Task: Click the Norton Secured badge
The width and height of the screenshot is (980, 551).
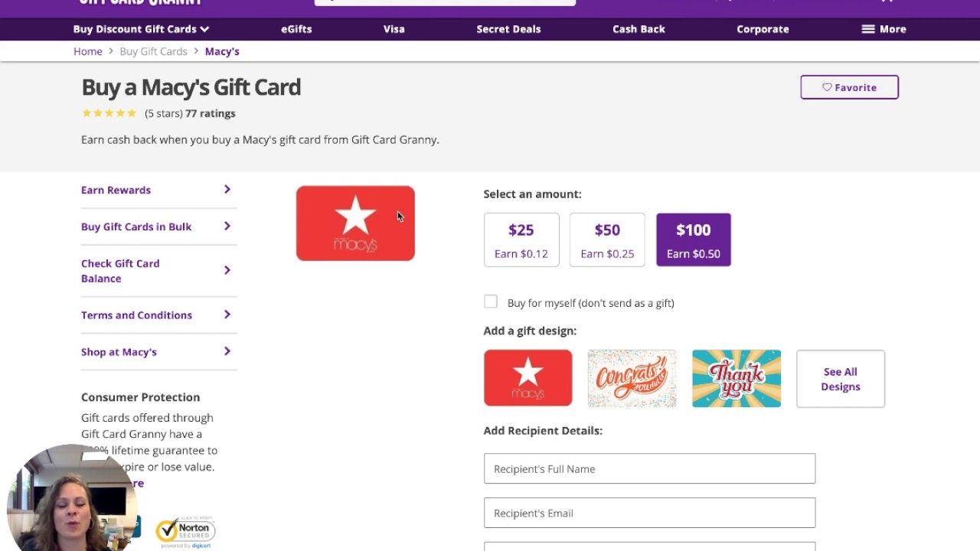Action: pos(185,531)
